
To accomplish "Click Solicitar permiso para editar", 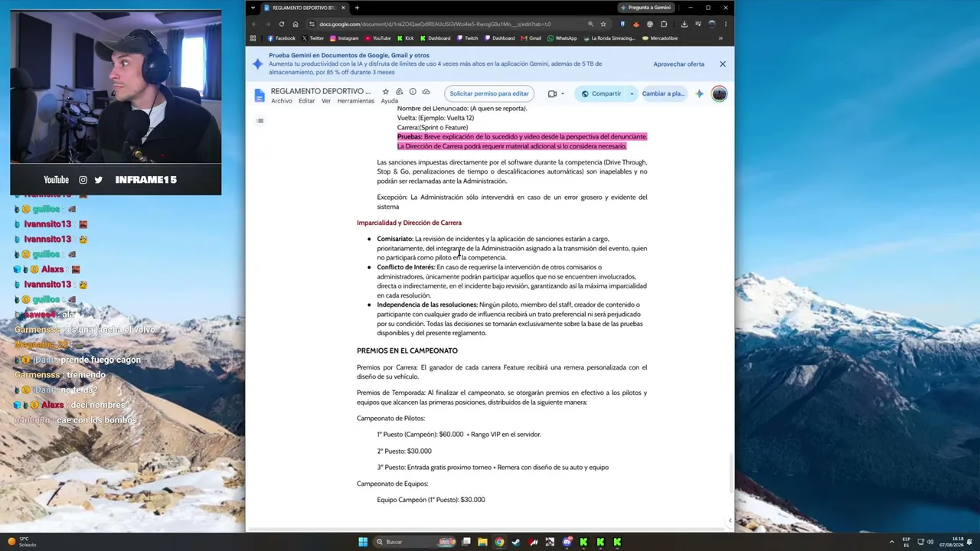I will coord(489,93).
